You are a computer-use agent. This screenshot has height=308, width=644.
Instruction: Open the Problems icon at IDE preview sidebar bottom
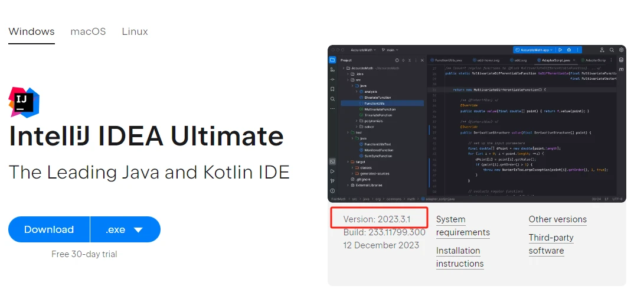332,191
